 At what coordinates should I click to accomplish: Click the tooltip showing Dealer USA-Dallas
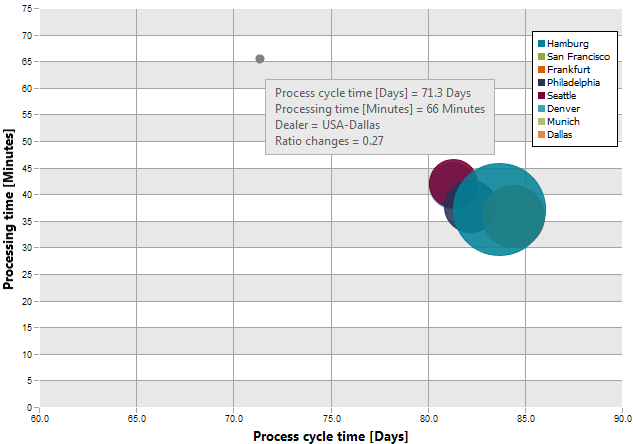pyautogui.click(x=380, y=117)
